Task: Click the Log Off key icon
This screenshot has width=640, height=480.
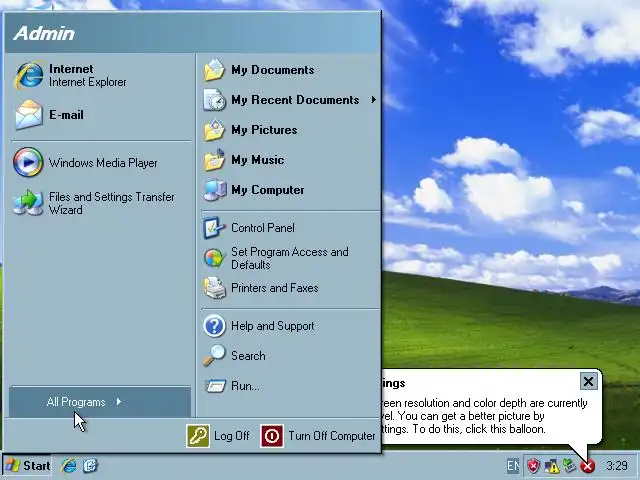Action: click(x=198, y=436)
